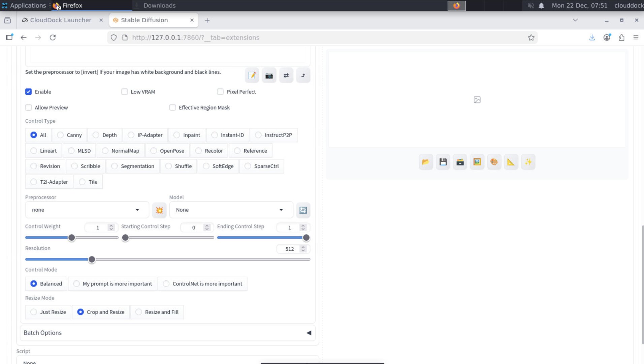The image size is (644, 364).
Task: Run the preprocessor explosion icon
Action: [x=159, y=210]
